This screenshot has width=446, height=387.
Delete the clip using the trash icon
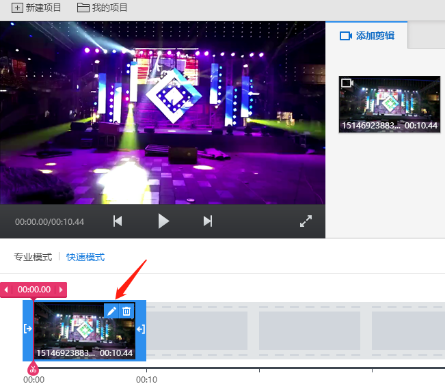tap(126, 311)
